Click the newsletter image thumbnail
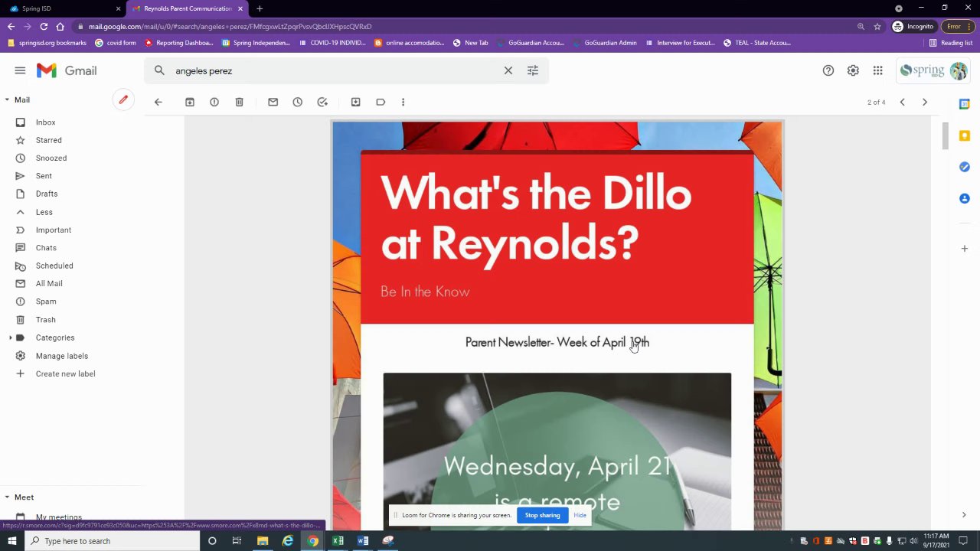 557,451
